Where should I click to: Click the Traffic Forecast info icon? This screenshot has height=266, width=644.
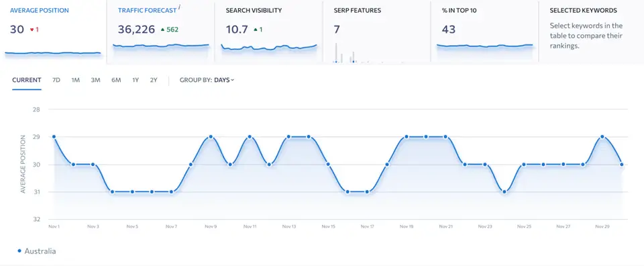click(180, 8)
